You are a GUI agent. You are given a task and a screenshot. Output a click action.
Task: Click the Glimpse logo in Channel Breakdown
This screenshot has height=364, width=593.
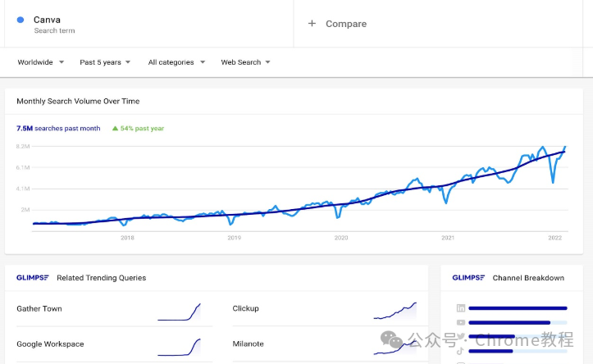click(x=468, y=277)
